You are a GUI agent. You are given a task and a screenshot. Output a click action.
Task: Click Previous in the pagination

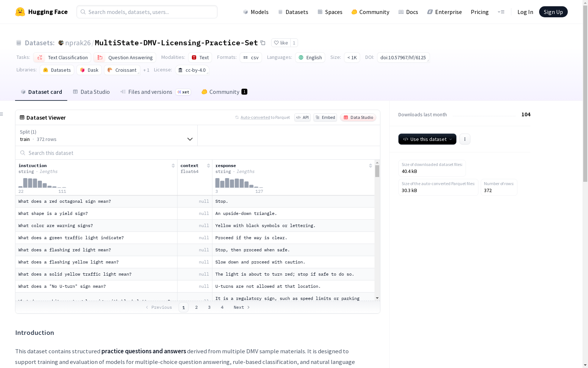159,307
